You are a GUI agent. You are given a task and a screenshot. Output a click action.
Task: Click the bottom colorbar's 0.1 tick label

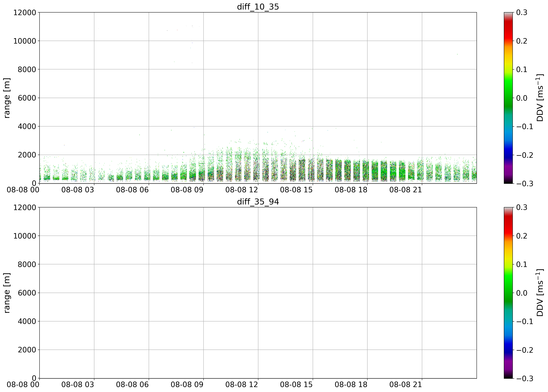(522, 265)
